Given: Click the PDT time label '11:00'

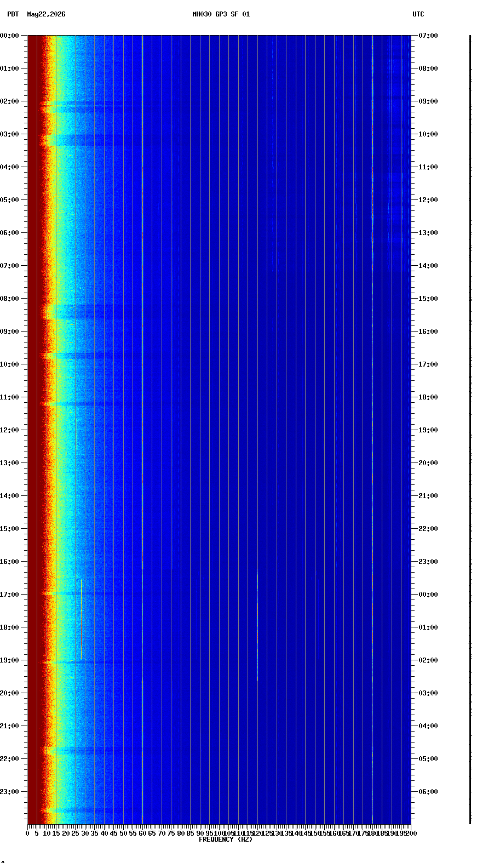Looking at the screenshot, I should (x=9, y=397).
